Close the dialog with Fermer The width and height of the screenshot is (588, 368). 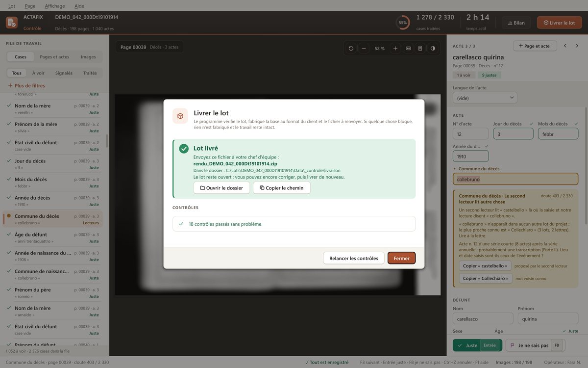tap(402, 258)
